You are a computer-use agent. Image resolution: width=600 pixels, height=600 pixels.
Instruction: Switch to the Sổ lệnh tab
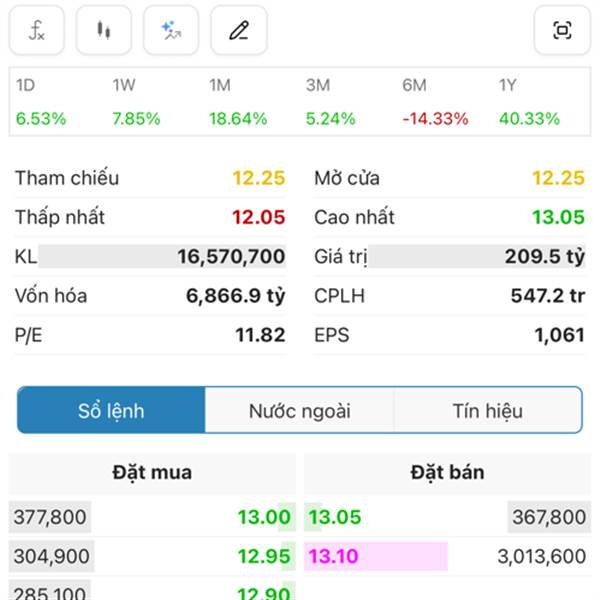pyautogui.click(x=111, y=411)
